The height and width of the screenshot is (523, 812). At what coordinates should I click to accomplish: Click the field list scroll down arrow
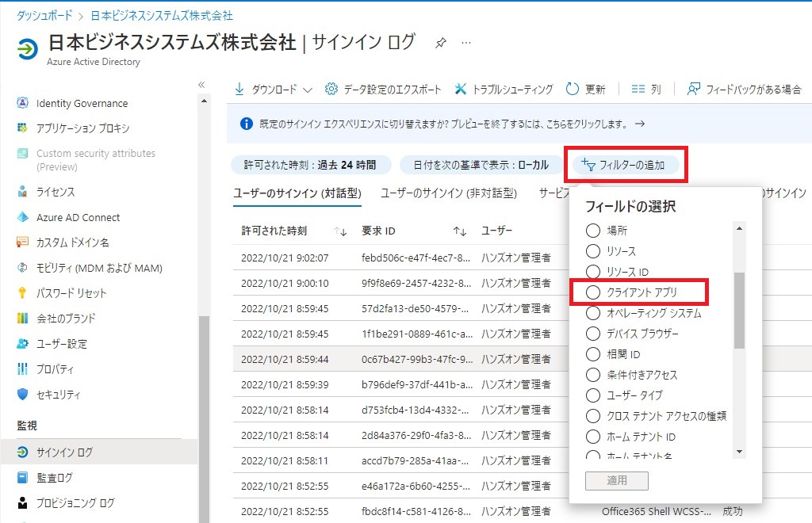[x=740, y=452]
